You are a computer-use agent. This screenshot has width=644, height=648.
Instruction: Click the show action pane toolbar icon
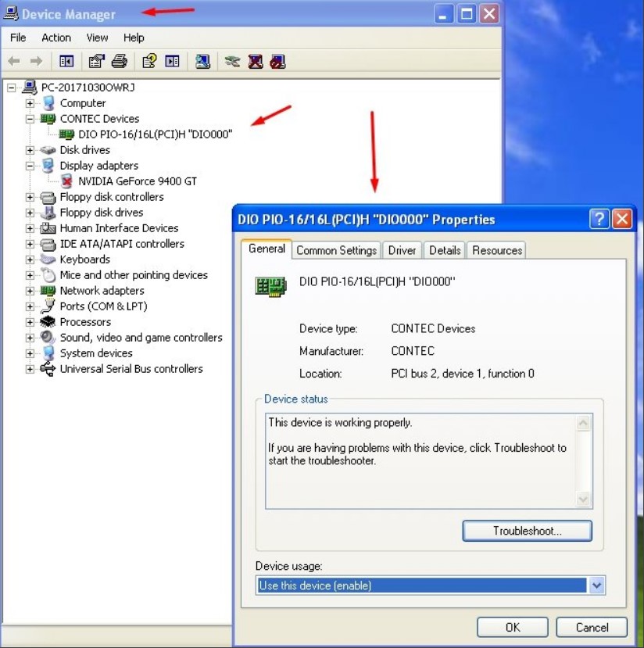172,62
